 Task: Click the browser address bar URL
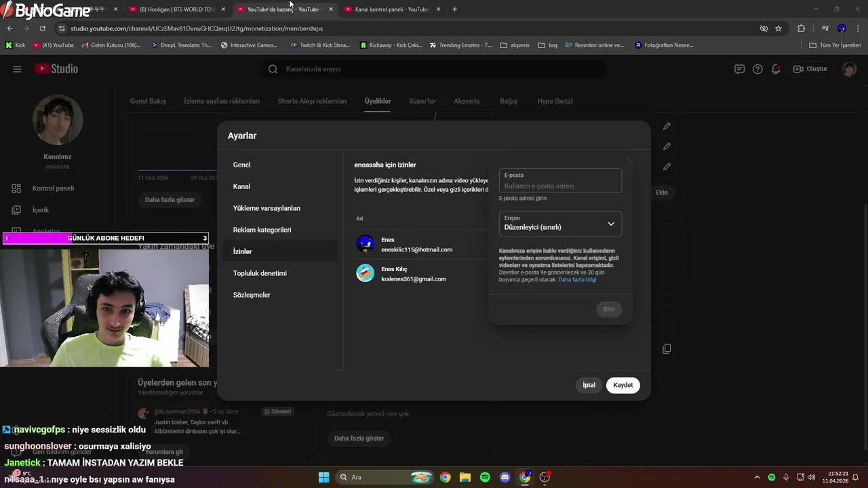point(197,28)
